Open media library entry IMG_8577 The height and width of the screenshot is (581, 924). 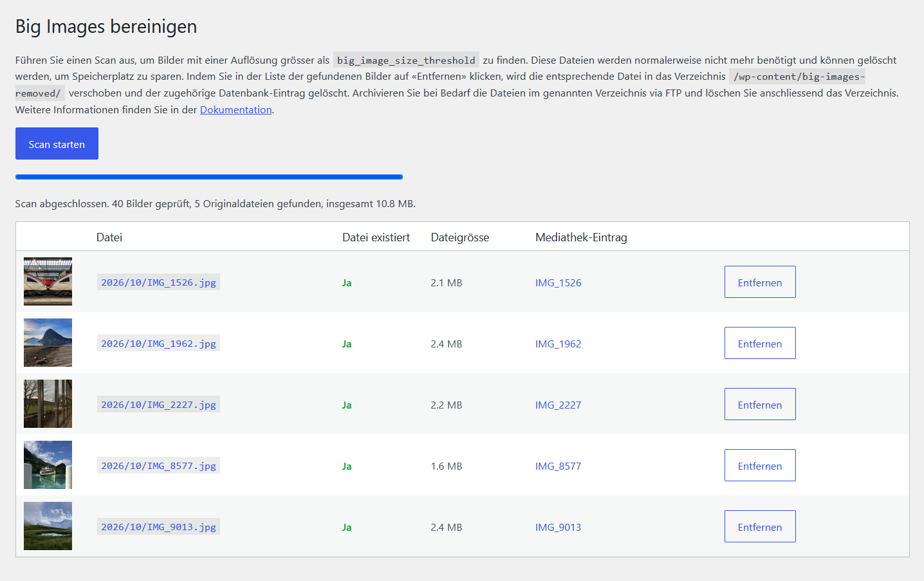tap(558, 466)
